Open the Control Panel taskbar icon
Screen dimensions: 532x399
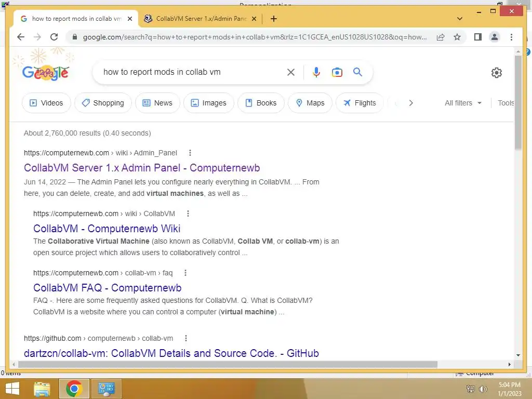pos(106,389)
